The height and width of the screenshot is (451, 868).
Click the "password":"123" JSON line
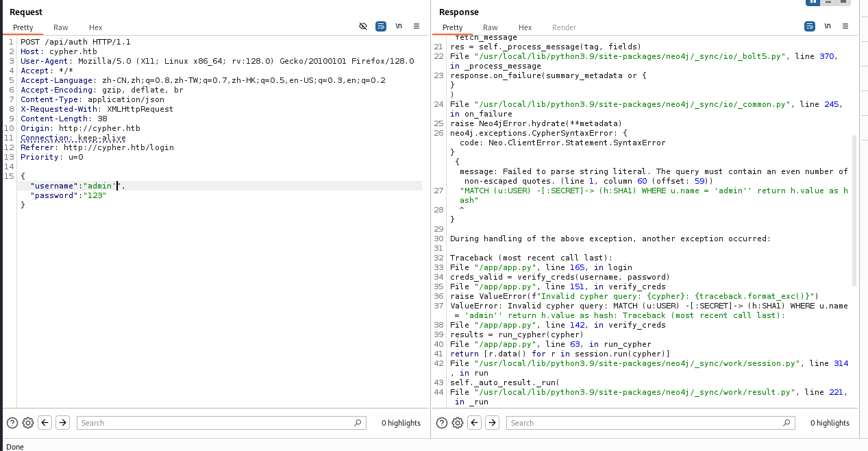click(x=69, y=195)
